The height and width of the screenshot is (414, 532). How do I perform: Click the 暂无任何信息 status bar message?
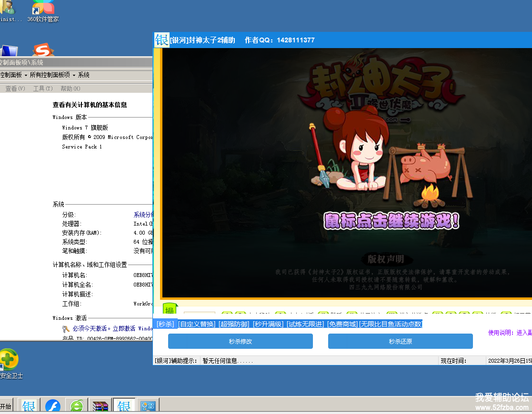(228, 361)
